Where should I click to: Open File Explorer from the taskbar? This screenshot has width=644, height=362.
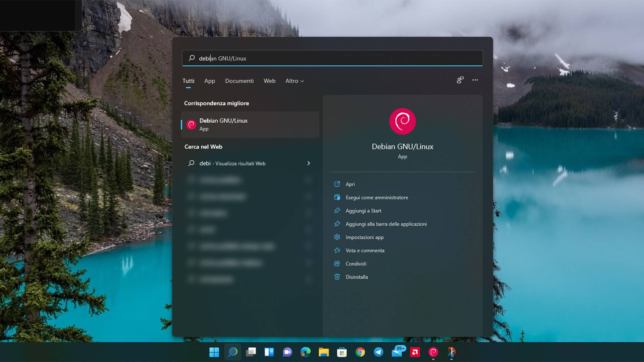(x=323, y=352)
